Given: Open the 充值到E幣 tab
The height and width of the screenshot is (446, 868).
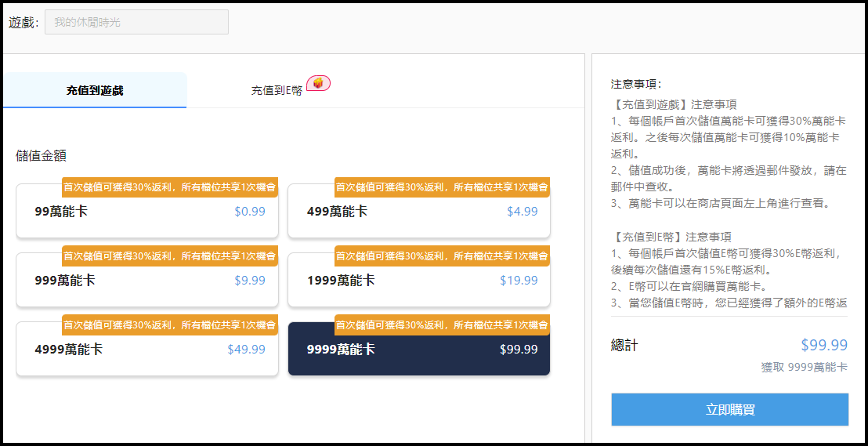Looking at the screenshot, I should coord(277,91).
